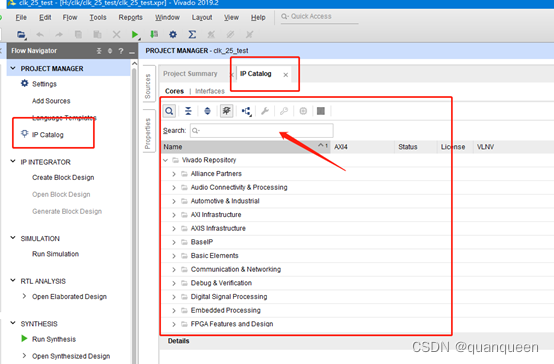Screen dimensions: 554x364
Task: Select the Cores view
Action: [x=174, y=91]
